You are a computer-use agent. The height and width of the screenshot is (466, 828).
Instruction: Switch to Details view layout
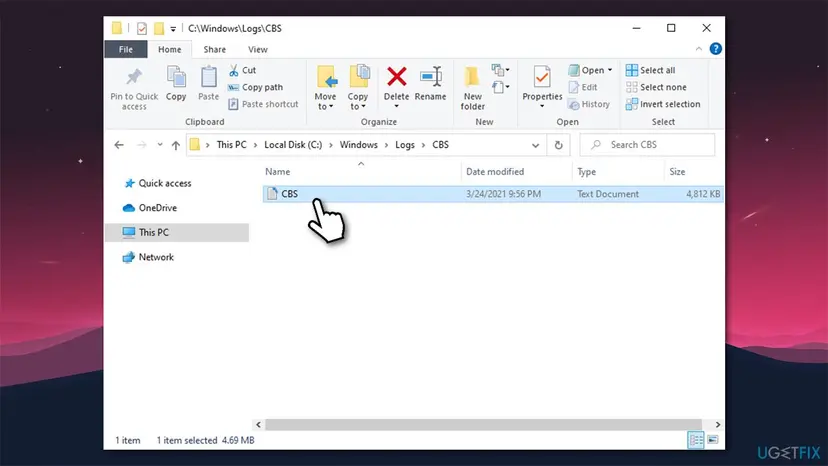[x=695, y=440]
